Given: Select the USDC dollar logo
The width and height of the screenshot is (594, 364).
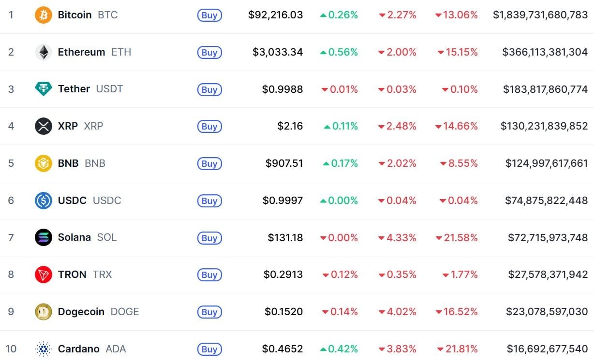Looking at the screenshot, I should pos(44,200).
